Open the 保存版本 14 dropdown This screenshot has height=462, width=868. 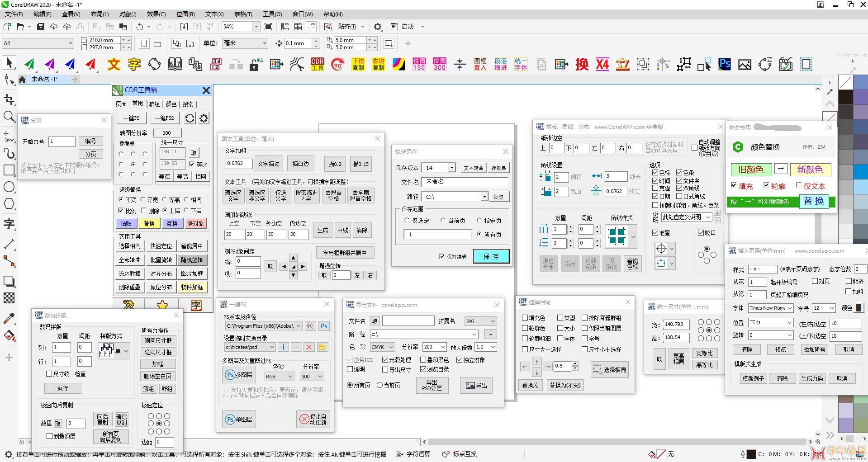pyautogui.click(x=451, y=168)
